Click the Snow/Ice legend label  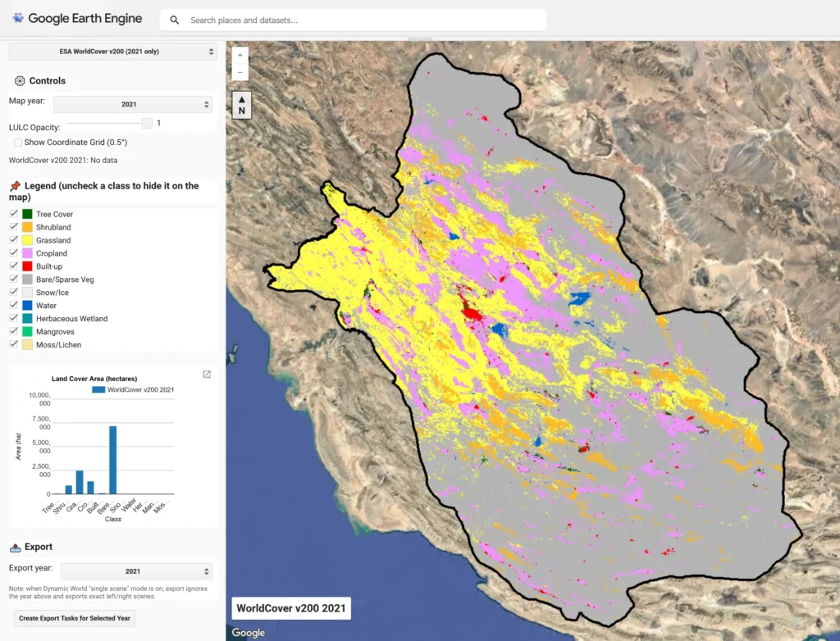click(x=52, y=293)
